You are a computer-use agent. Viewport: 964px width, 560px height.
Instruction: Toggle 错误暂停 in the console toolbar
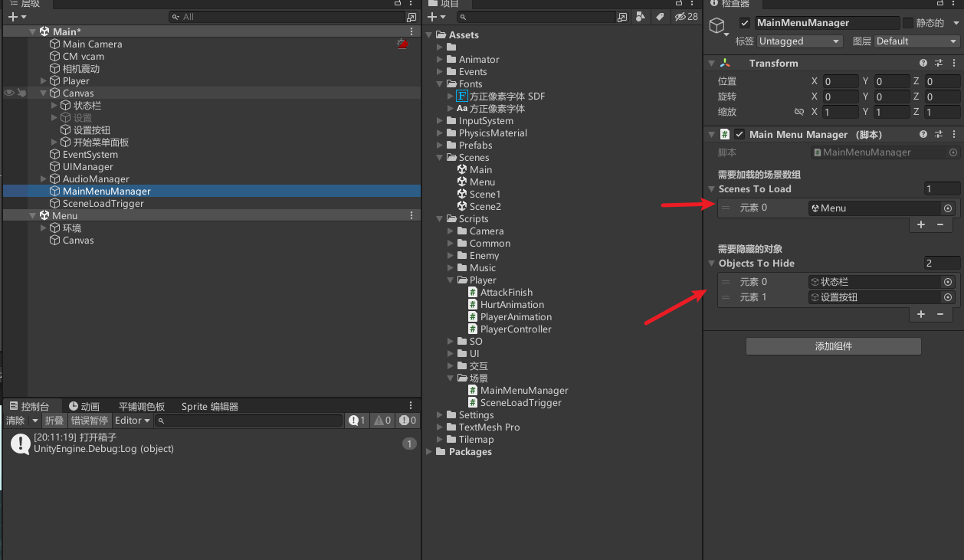[89, 420]
